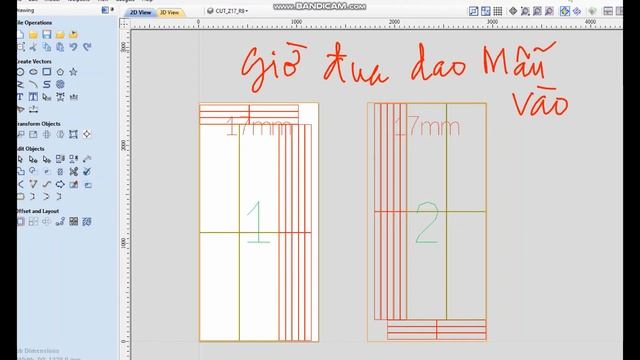This screenshot has height=360, width=640.
Task: Select the S-shaped curve drawing tool
Action: [47, 84]
